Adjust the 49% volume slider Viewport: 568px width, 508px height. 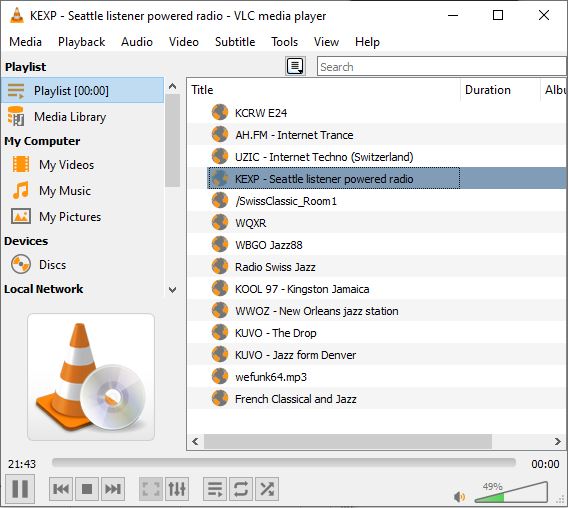[511, 492]
